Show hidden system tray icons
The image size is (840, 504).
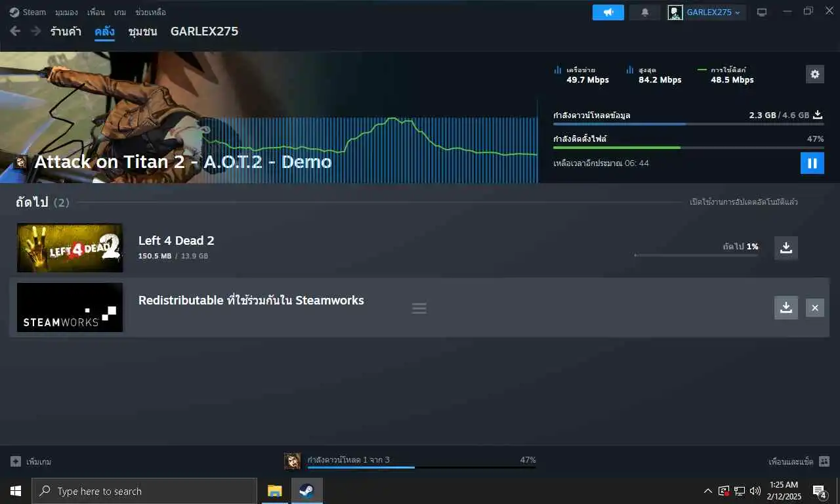(x=707, y=491)
